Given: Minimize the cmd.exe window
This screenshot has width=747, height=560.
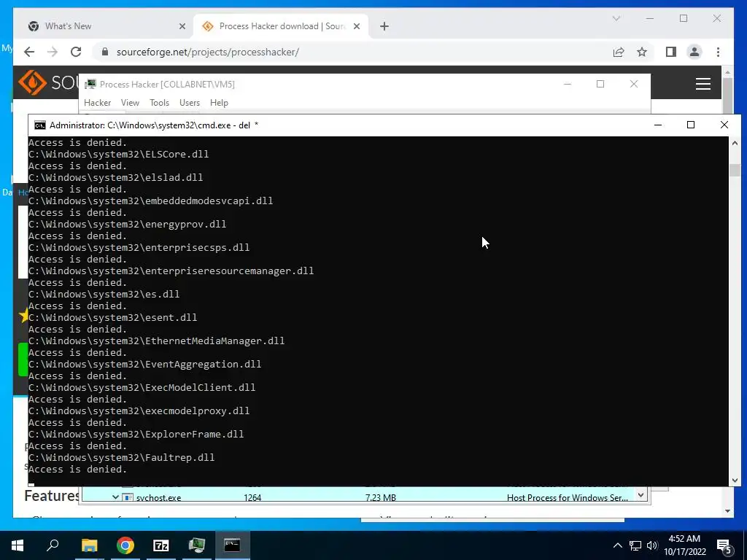Looking at the screenshot, I should coord(658,125).
